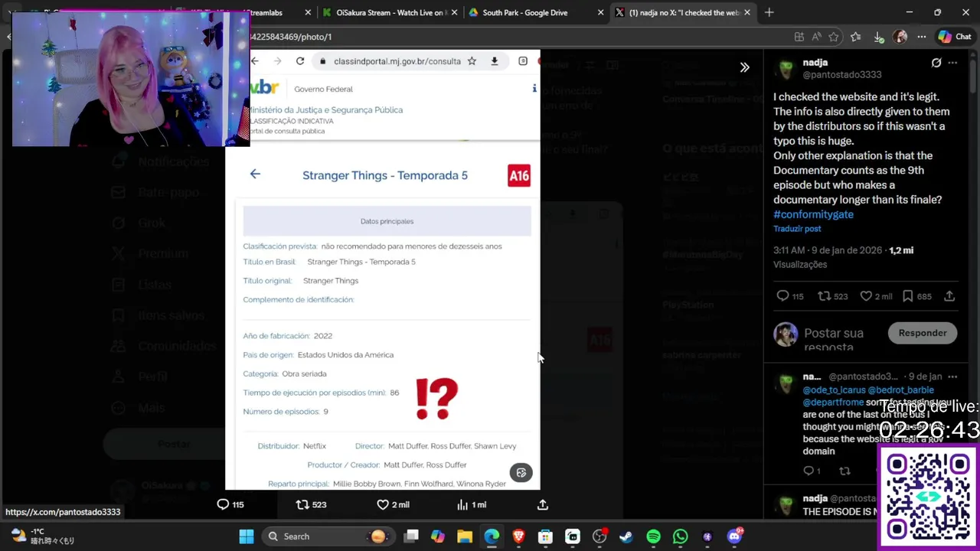Image resolution: width=980 pixels, height=551 pixels.
Task: Open the weather widget showing -1°C
Action: click(43, 536)
